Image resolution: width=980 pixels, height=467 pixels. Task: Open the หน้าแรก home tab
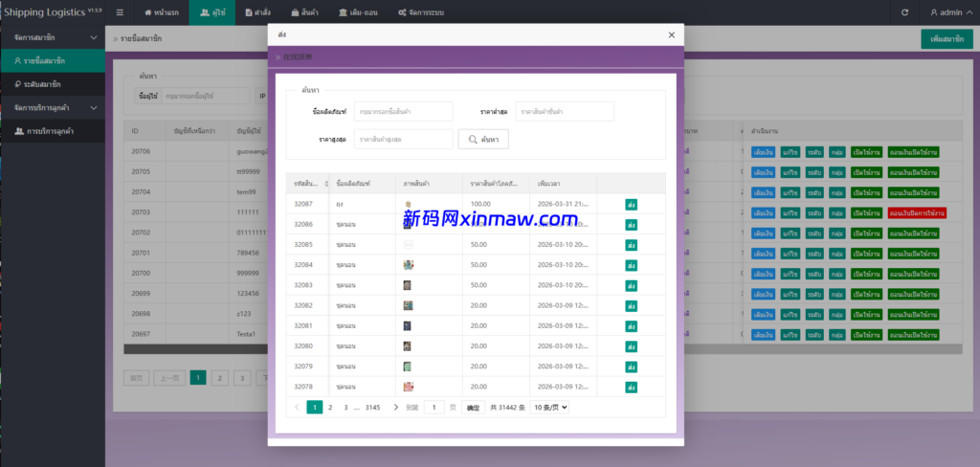click(x=161, y=12)
